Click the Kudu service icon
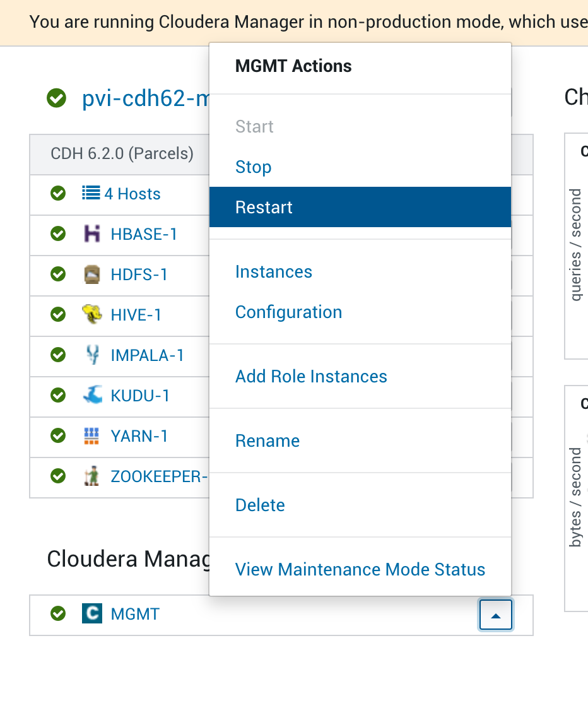Viewport: 588px width, 708px height. [92, 396]
